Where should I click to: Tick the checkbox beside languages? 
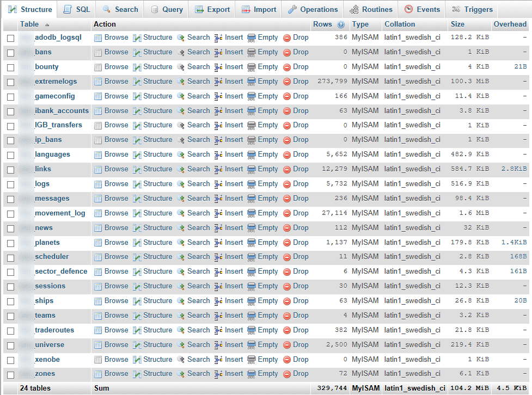point(10,155)
